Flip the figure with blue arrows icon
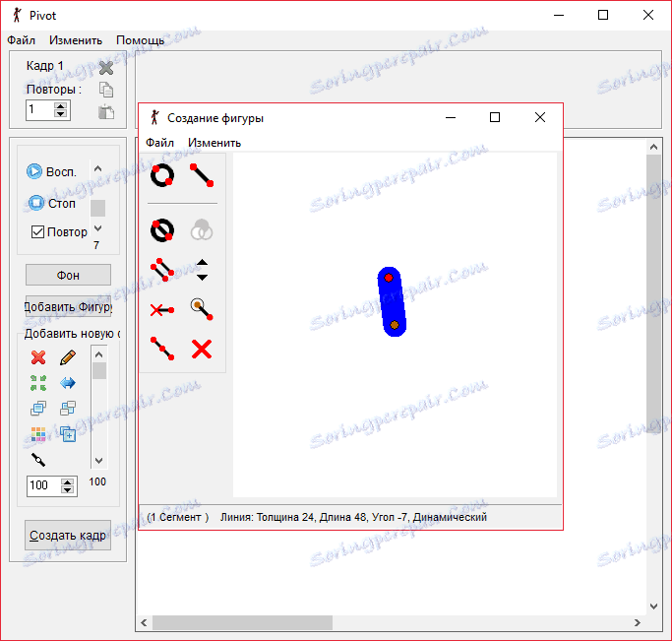Screen dimensions: 672x641 [68, 383]
